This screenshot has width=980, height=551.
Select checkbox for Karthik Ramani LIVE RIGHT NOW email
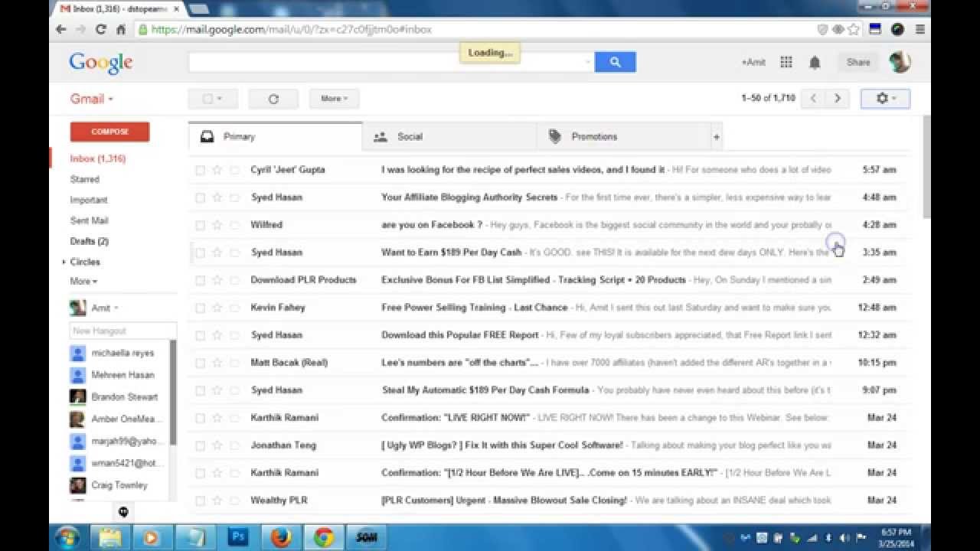[200, 419]
